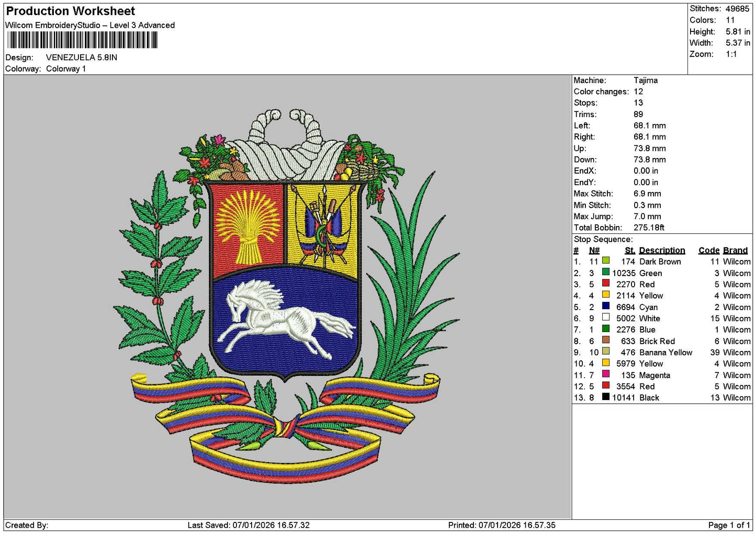Screen dimensions: 756x534
Task: Click the 'St.' column header
Action: 630,251
